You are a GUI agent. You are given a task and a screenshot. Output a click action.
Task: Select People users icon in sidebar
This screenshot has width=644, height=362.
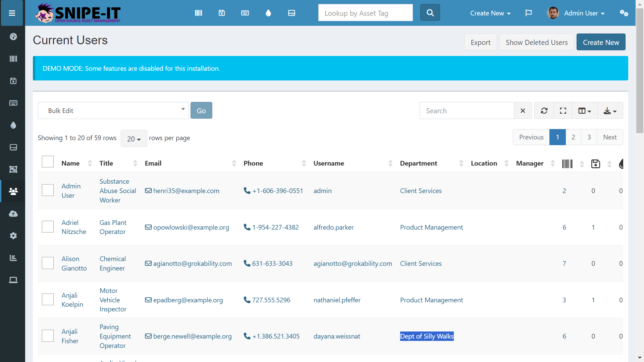(13, 191)
